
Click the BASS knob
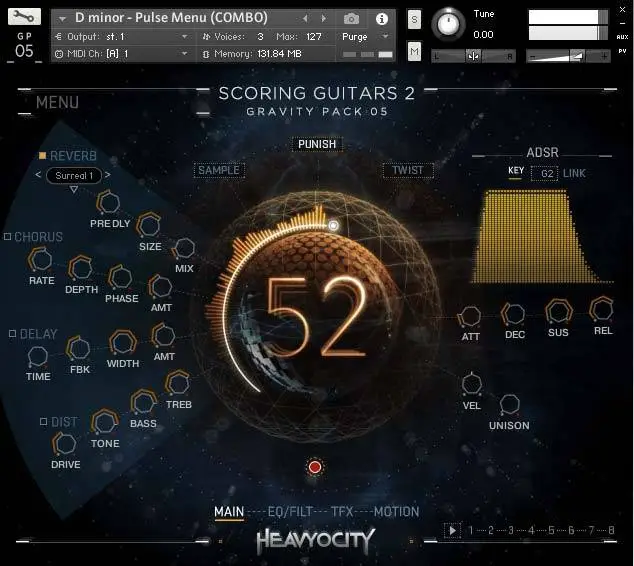(143, 402)
